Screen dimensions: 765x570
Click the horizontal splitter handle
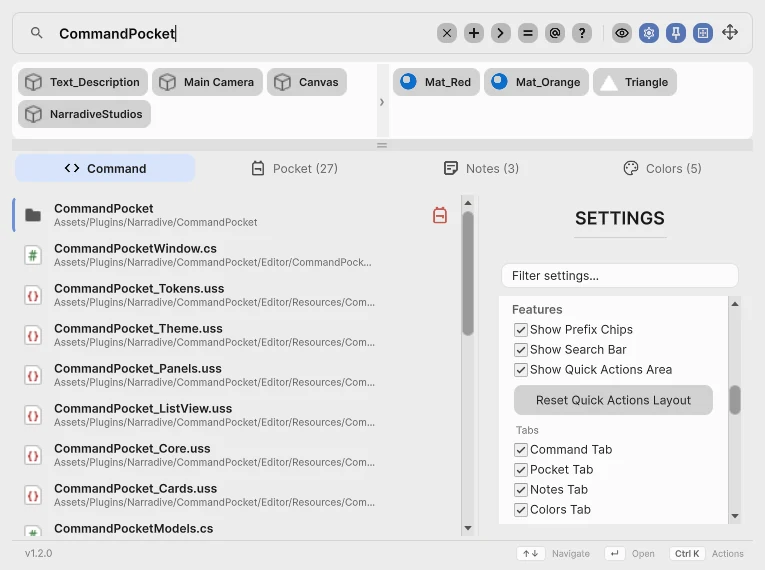(x=382, y=145)
